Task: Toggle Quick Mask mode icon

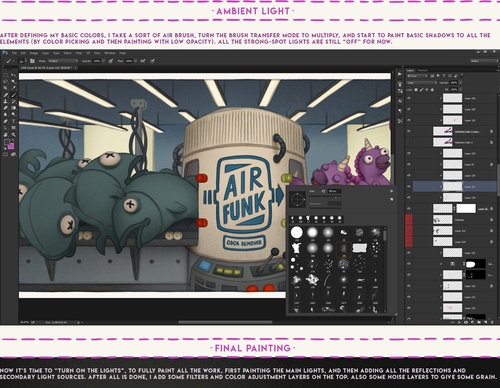Action: [x=6, y=154]
